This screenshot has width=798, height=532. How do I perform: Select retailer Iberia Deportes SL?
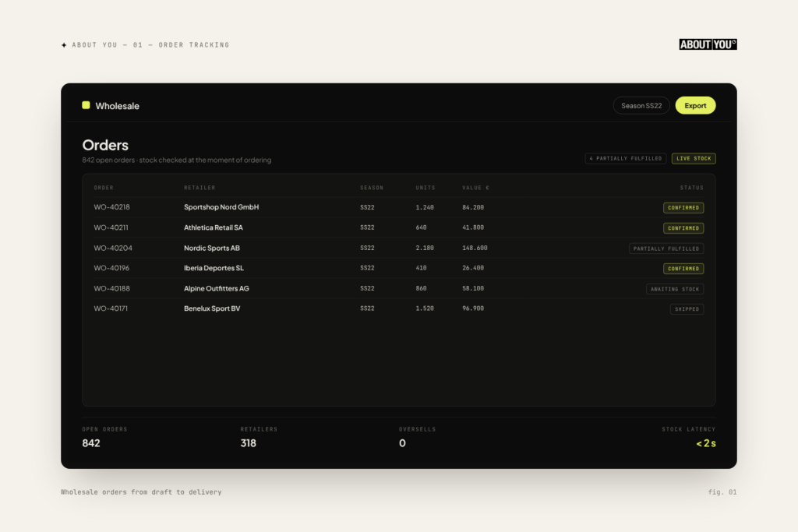tap(214, 268)
